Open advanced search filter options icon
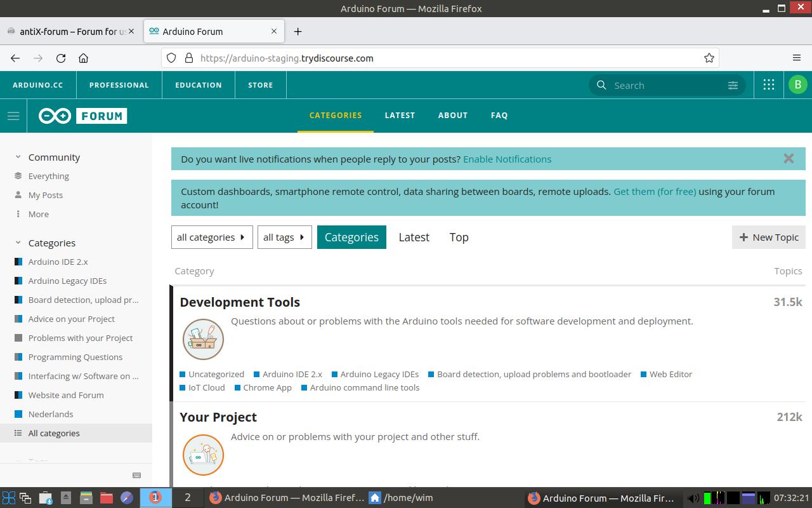The image size is (812, 508). click(x=733, y=85)
